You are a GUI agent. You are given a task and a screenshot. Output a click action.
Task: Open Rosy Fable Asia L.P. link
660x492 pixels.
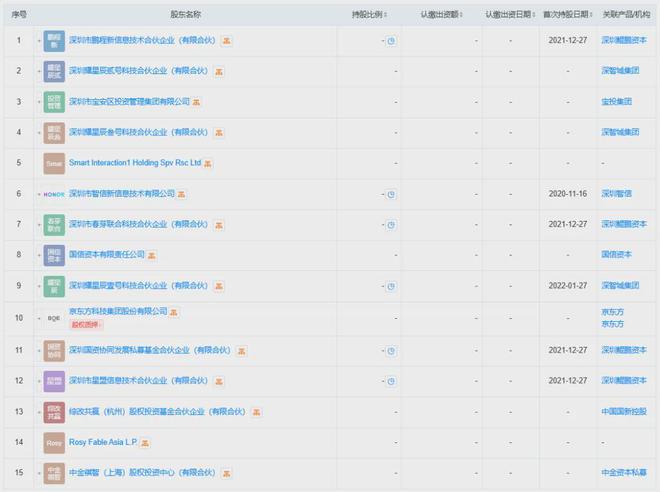tap(104, 442)
